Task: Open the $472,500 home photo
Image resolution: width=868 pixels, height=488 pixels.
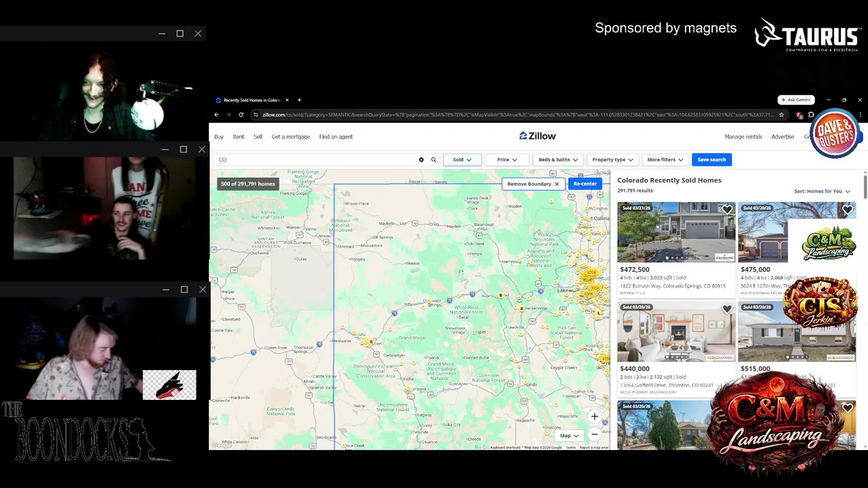Action: tap(675, 232)
